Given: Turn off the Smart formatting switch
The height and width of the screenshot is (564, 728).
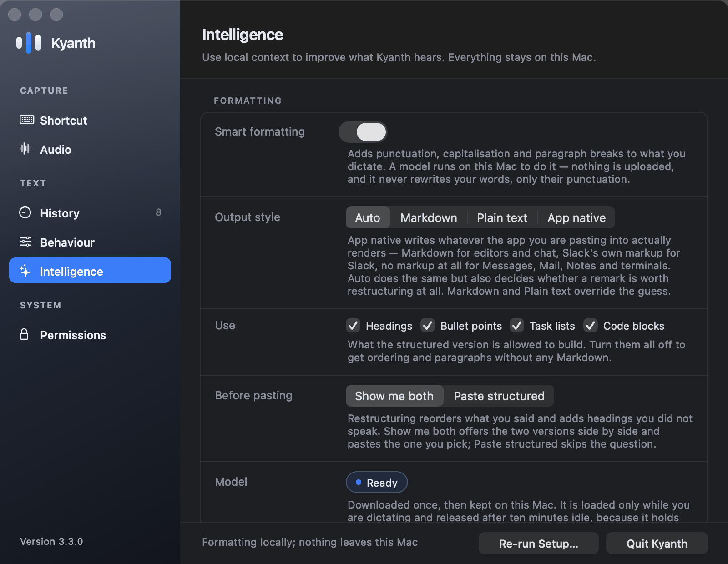Looking at the screenshot, I should coord(363,132).
